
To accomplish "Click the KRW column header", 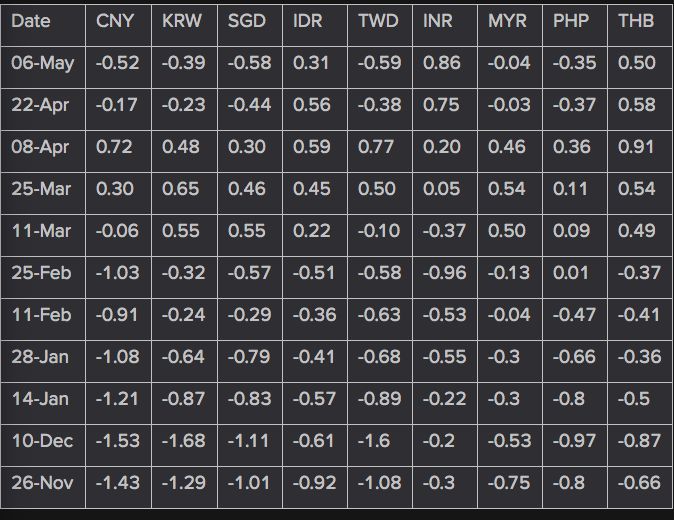I will pyautogui.click(x=181, y=21).
